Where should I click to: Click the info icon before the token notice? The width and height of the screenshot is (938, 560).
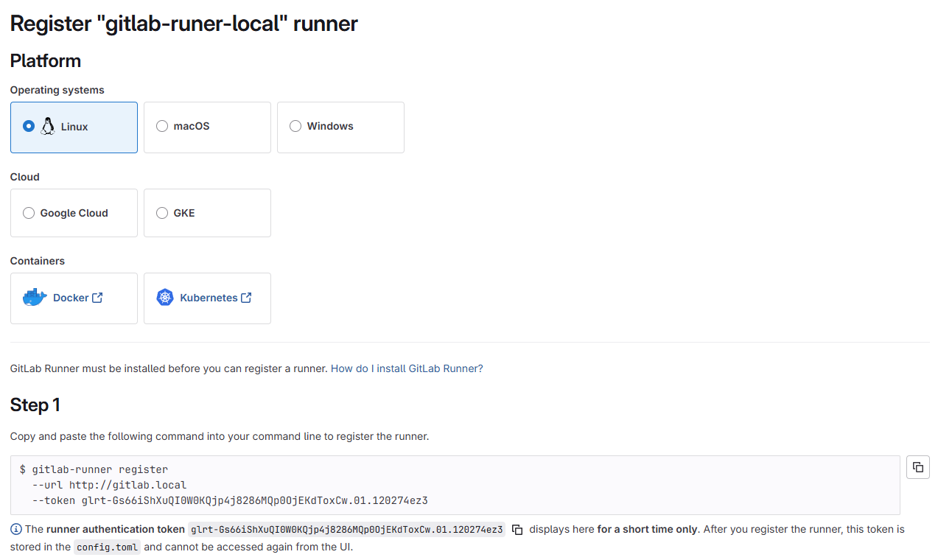click(x=16, y=529)
